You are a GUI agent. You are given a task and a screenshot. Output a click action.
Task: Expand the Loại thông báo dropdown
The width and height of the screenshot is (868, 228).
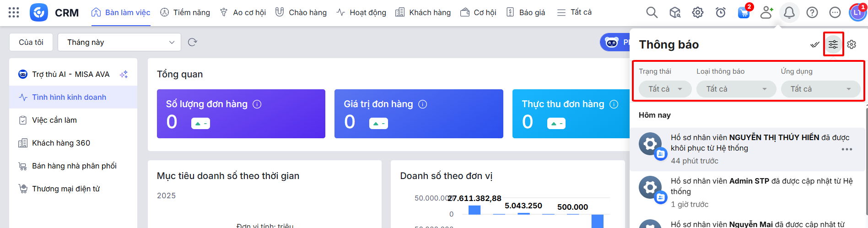point(736,89)
